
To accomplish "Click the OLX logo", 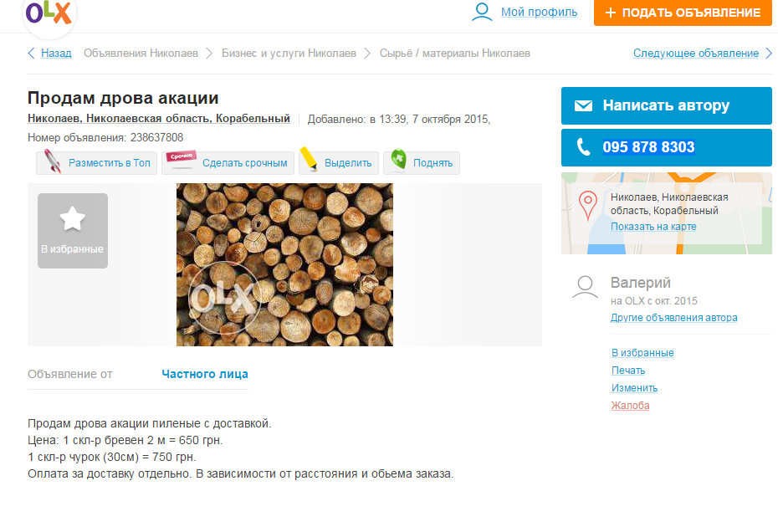I will tap(49, 13).
